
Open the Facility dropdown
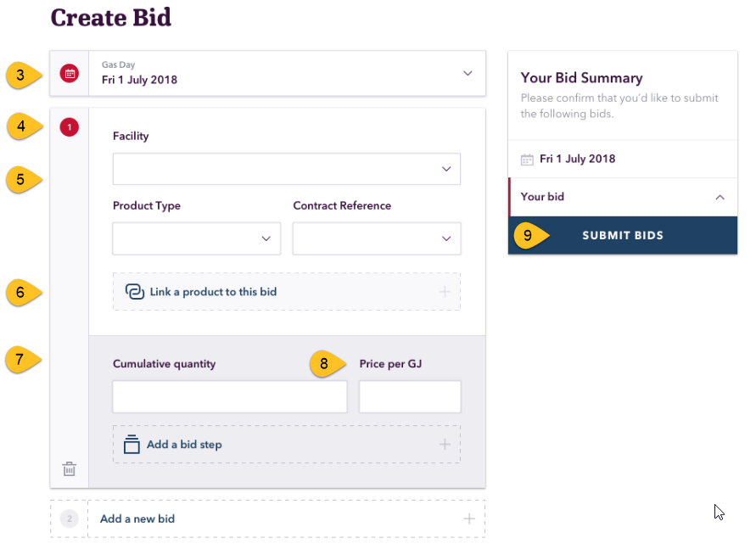point(287,169)
